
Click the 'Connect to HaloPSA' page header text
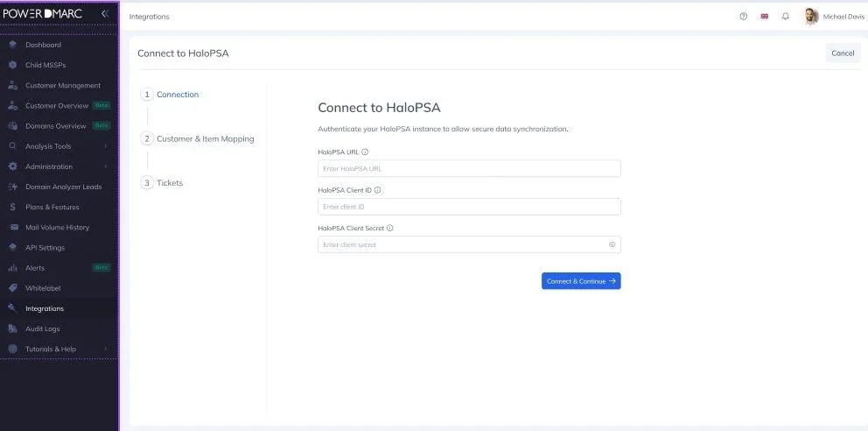click(x=183, y=53)
